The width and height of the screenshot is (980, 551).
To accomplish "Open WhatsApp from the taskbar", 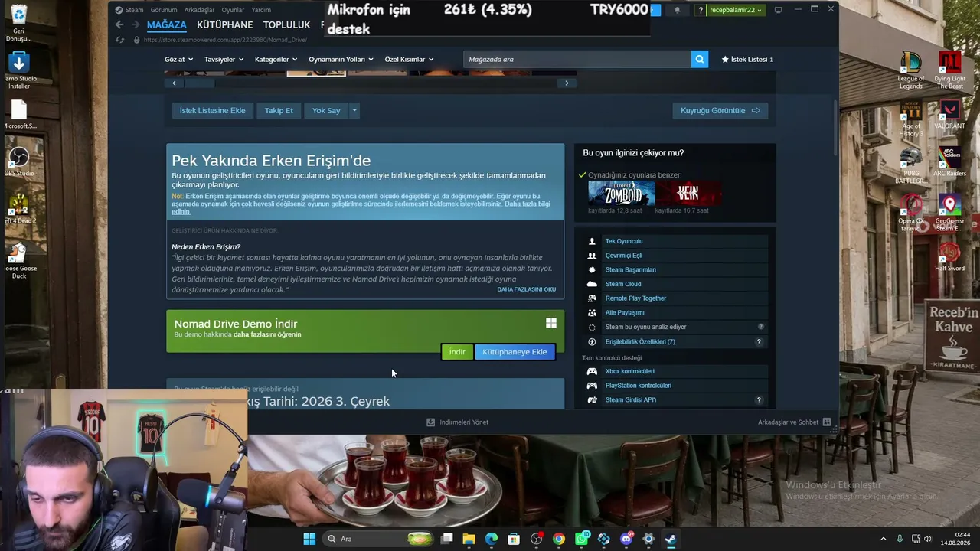I will pyautogui.click(x=582, y=539).
